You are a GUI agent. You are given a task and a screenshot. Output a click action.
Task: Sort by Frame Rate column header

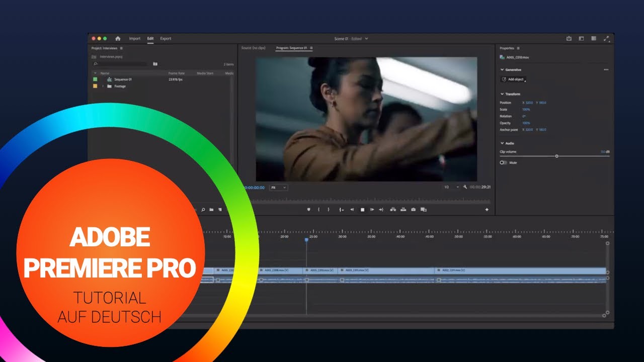tap(176, 73)
